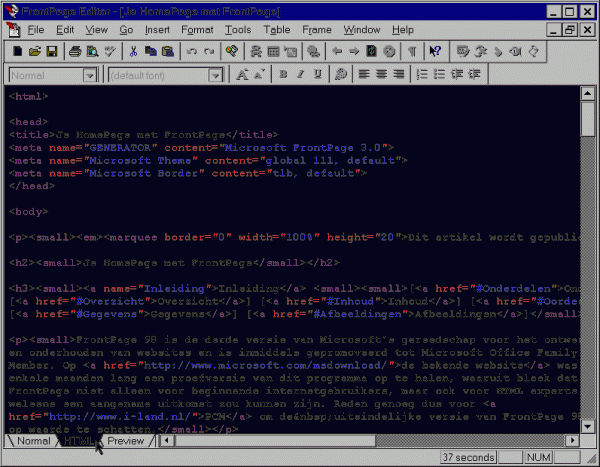The height and width of the screenshot is (467, 600).
Task: Open the Edit menu
Action: [x=65, y=30]
